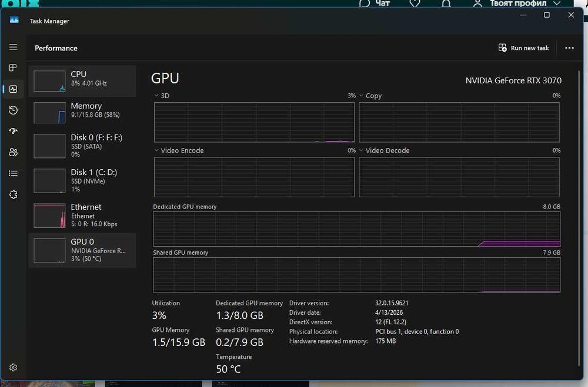The height and width of the screenshot is (387, 588).
Task: Click the Run new task button
Action: [523, 48]
